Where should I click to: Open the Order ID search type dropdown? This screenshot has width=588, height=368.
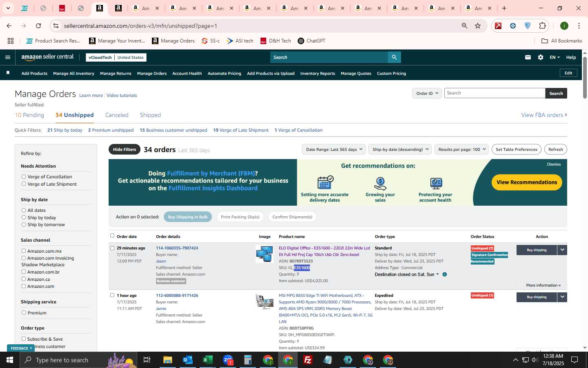427,93
